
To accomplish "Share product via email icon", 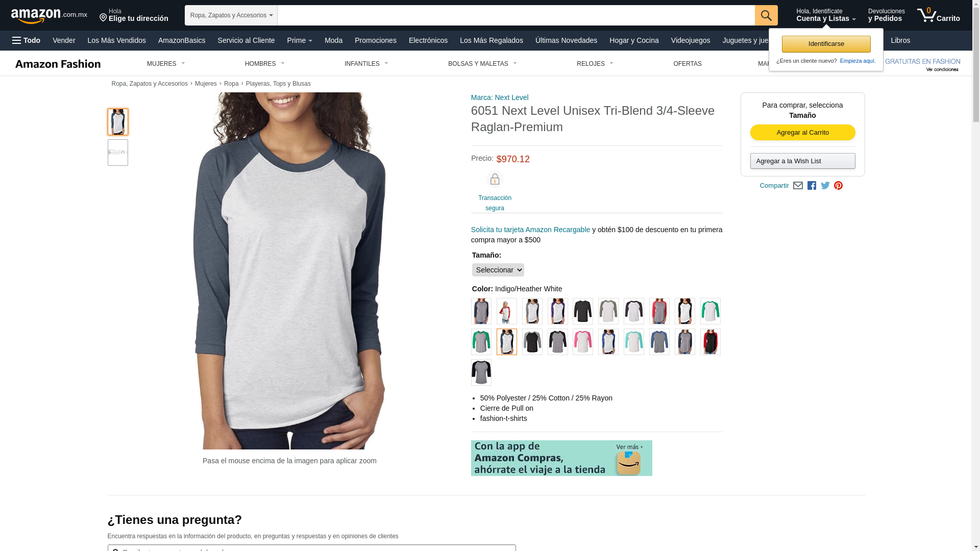I will pos(798,186).
